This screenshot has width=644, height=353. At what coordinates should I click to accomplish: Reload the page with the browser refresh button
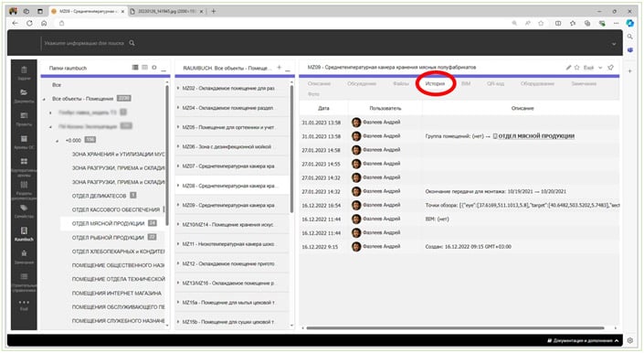tap(29, 24)
